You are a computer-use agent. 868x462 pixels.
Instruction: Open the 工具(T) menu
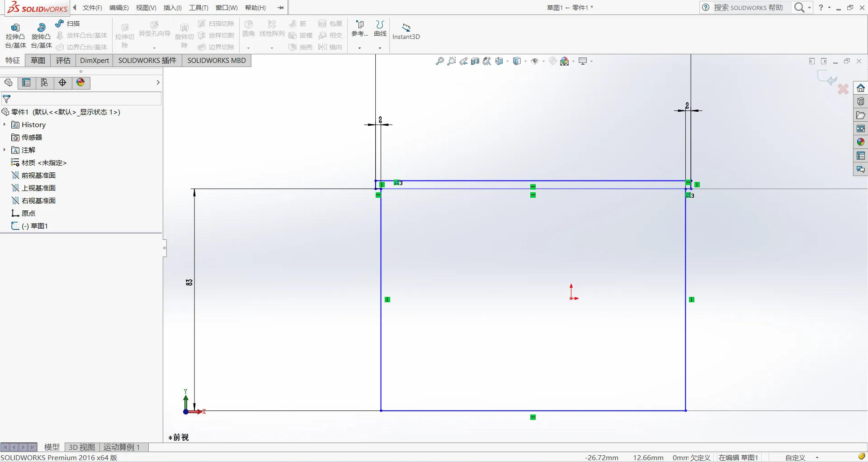pos(198,8)
